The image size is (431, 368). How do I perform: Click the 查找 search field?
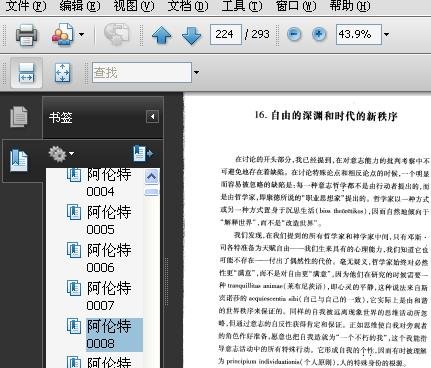click(x=142, y=72)
